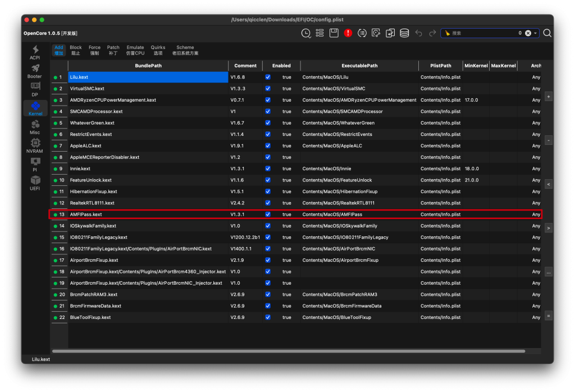
Task: Click the MaxKernel column header
Action: click(504, 66)
